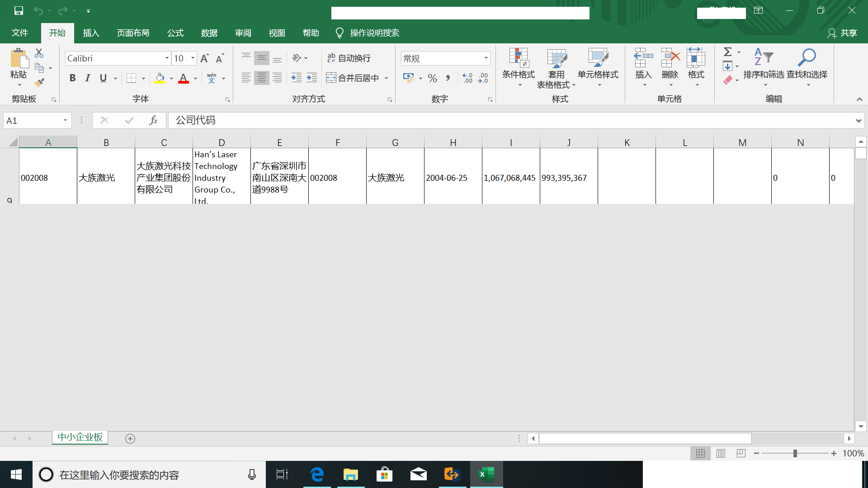Click the AutoSum sigma icon
The image size is (868, 488).
point(728,52)
